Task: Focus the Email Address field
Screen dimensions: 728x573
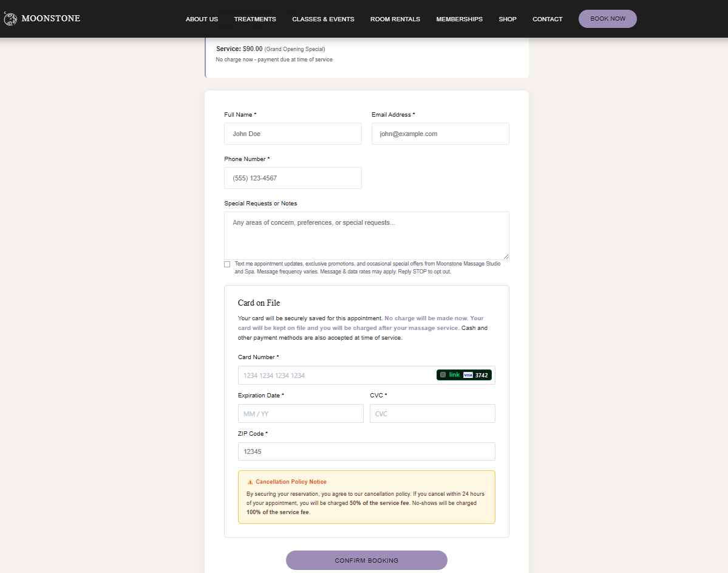Action: click(x=440, y=134)
